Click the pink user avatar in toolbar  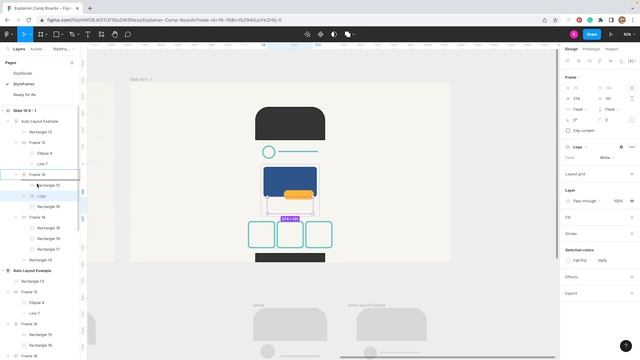[x=574, y=34]
